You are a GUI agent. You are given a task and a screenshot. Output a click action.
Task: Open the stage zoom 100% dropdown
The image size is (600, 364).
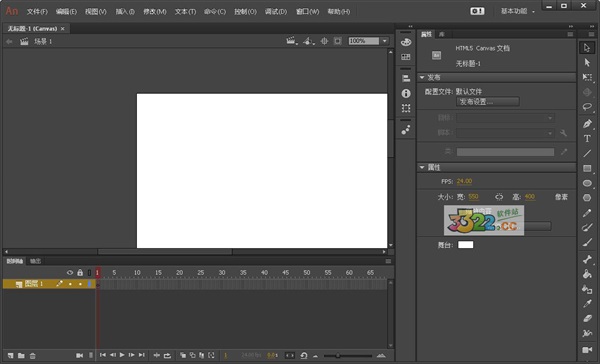385,41
